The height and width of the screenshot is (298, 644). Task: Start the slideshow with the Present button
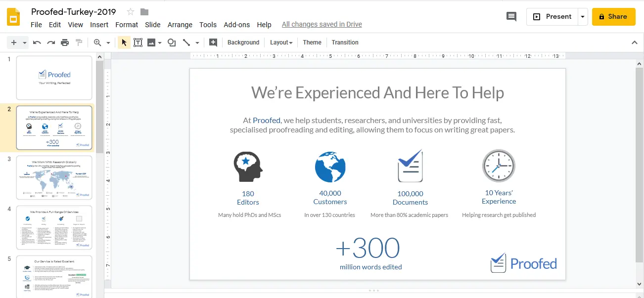(552, 17)
